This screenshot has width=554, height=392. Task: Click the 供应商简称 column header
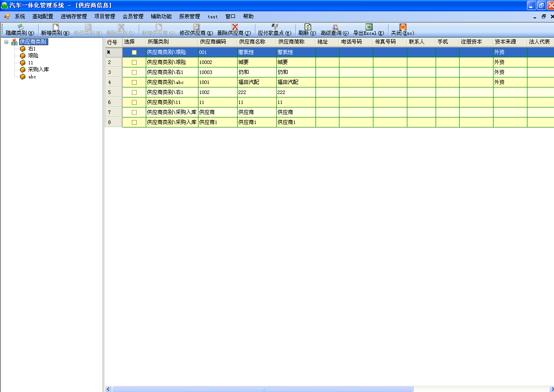pos(296,42)
